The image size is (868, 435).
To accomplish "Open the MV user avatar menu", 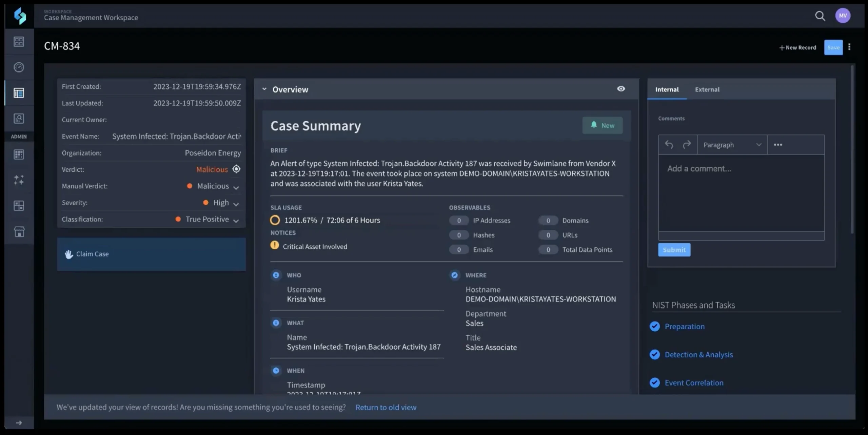I will point(843,16).
